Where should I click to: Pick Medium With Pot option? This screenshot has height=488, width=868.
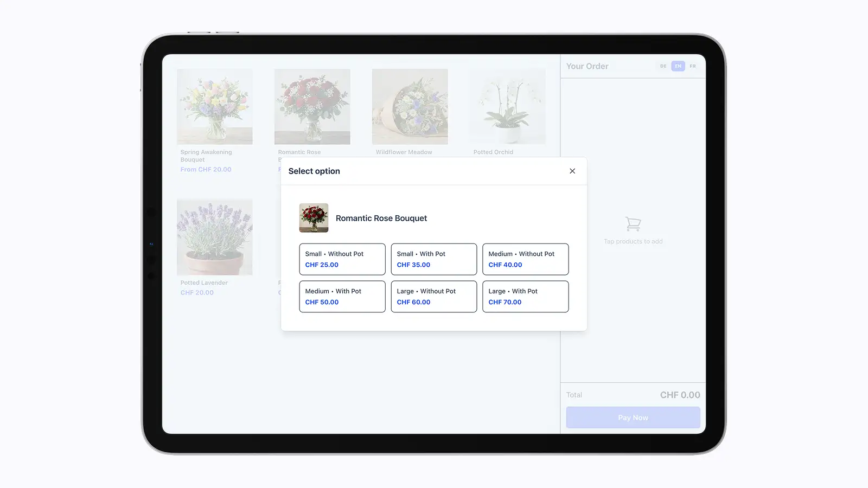point(342,297)
